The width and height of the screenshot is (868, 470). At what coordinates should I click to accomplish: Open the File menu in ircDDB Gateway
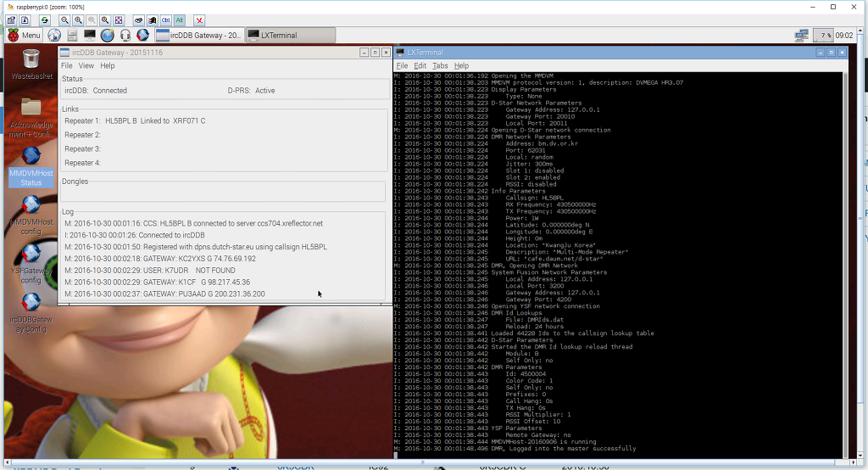coord(66,65)
